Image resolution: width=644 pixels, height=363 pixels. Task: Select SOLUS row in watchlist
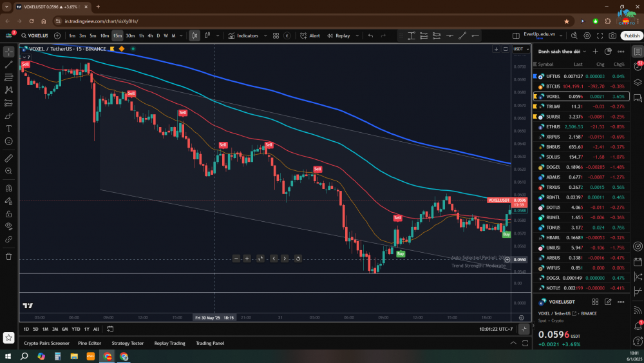[581, 157]
